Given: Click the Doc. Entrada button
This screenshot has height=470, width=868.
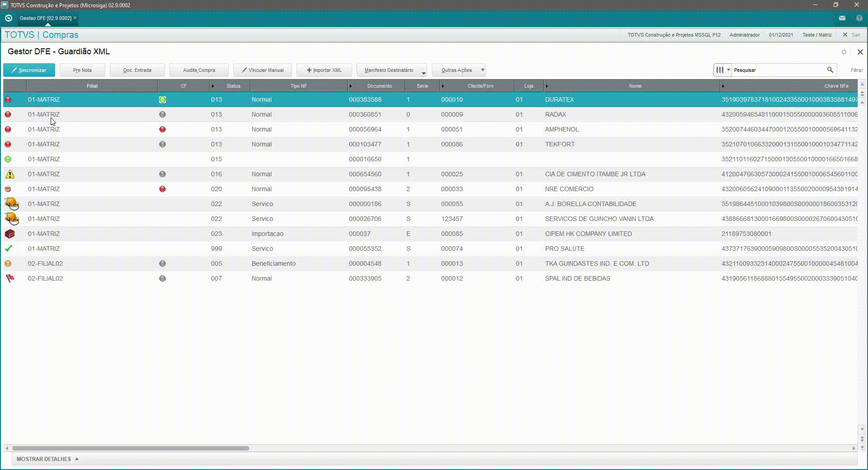Looking at the screenshot, I should (x=137, y=70).
